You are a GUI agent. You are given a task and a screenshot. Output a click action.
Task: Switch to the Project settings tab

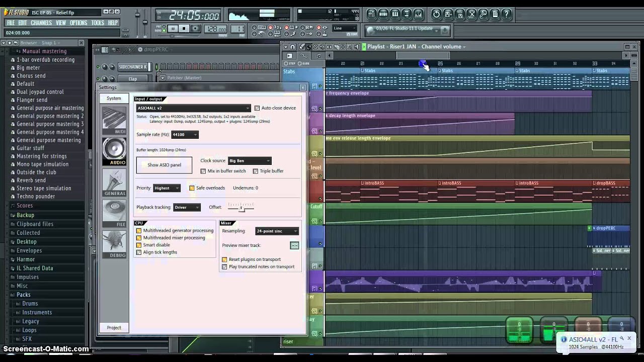114,328
